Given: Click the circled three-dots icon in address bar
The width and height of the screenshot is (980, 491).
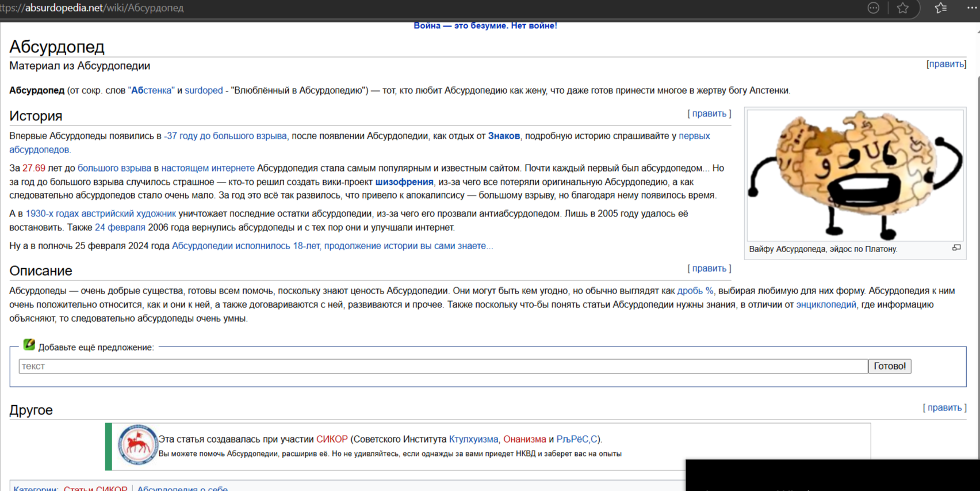Looking at the screenshot, I should coord(873,8).
